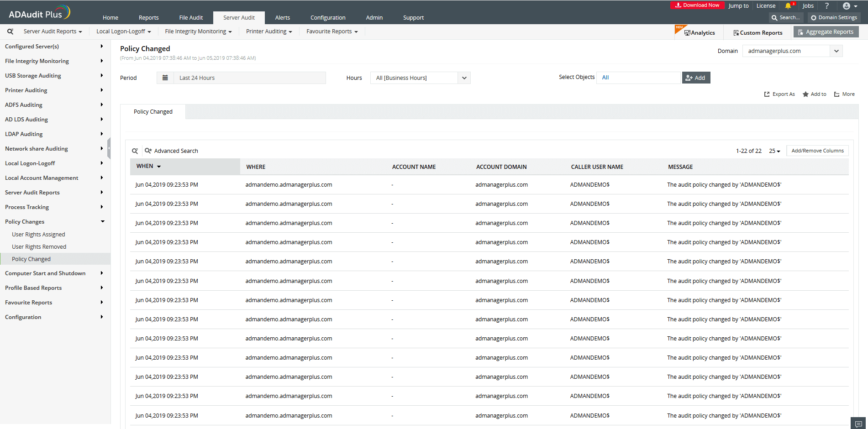868x429 pixels.
Task: Open User Rights Assigned report
Action: (38, 235)
